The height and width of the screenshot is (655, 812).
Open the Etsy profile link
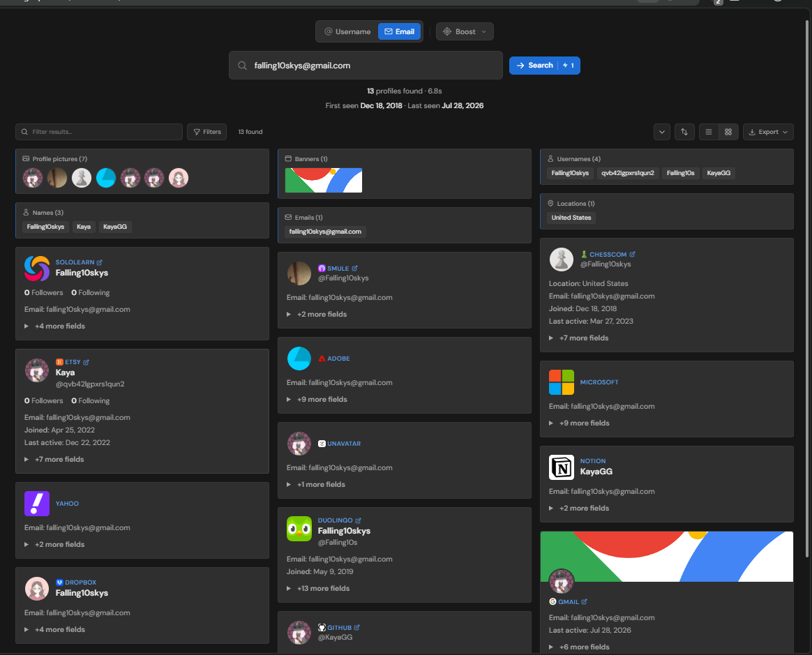[73, 362]
